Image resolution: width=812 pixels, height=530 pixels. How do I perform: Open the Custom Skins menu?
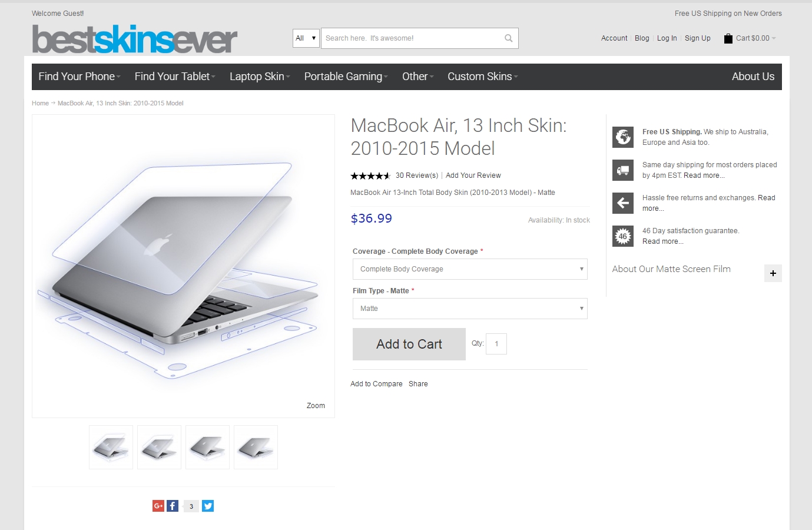pos(483,77)
